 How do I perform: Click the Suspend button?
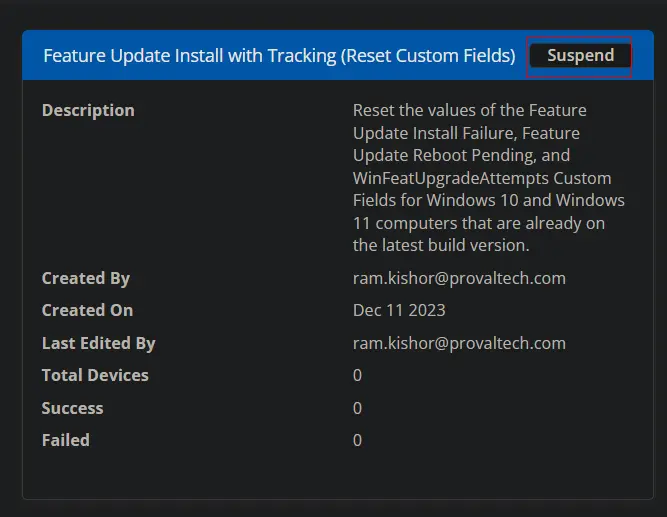[580, 56]
